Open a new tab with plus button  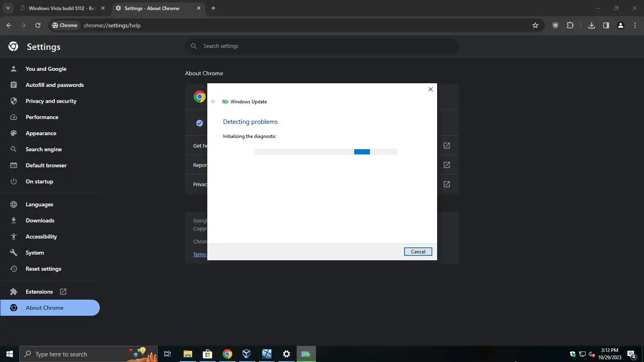[213, 8]
